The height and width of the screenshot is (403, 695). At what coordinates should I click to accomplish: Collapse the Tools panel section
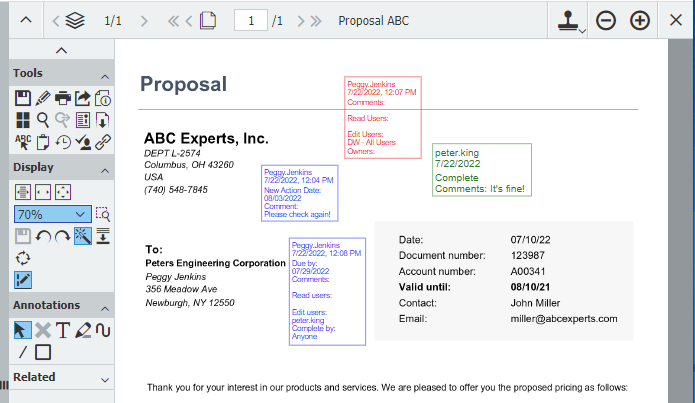pos(104,75)
